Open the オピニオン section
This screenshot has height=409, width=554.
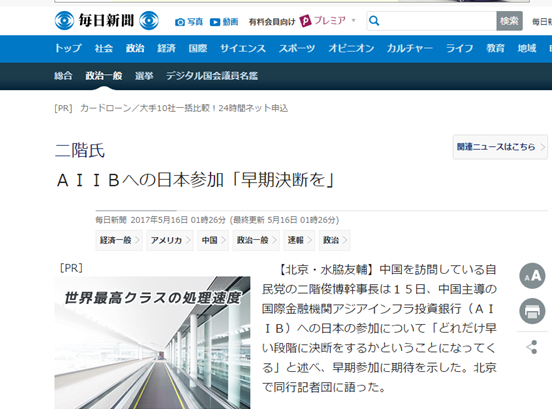coord(351,48)
